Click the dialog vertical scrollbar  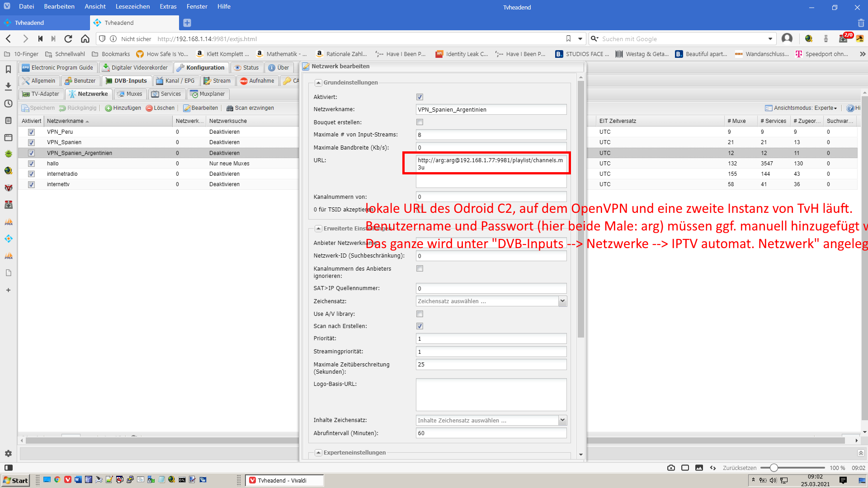(x=581, y=209)
